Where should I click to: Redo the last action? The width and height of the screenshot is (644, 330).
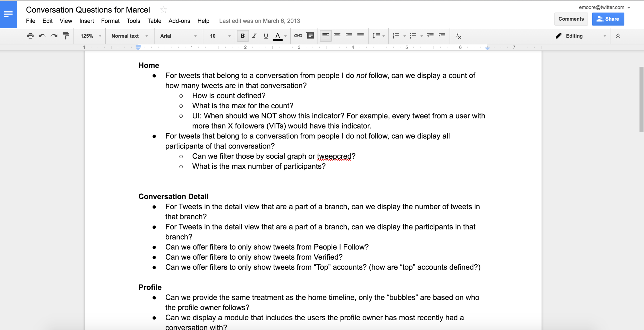pyautogui.click(x=54, y=36)
